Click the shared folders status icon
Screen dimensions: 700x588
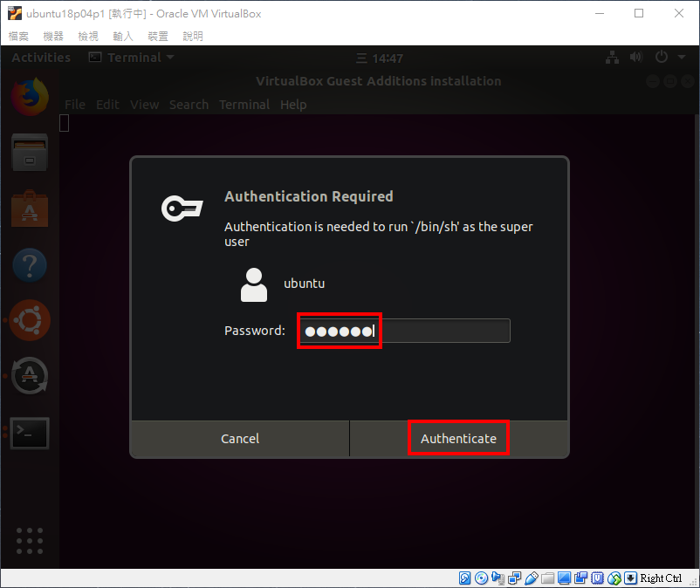tap(548, 578)
